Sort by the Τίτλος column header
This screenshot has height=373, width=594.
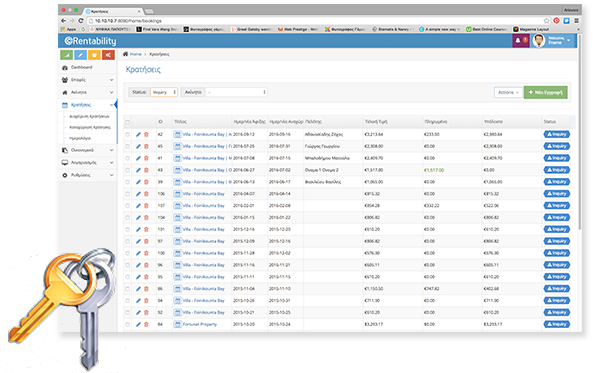180,122
